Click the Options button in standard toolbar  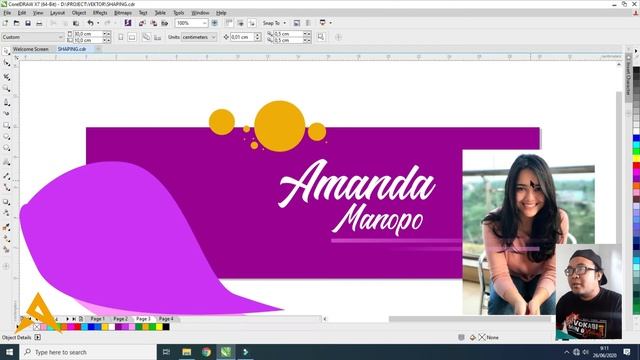pos(297,23)
